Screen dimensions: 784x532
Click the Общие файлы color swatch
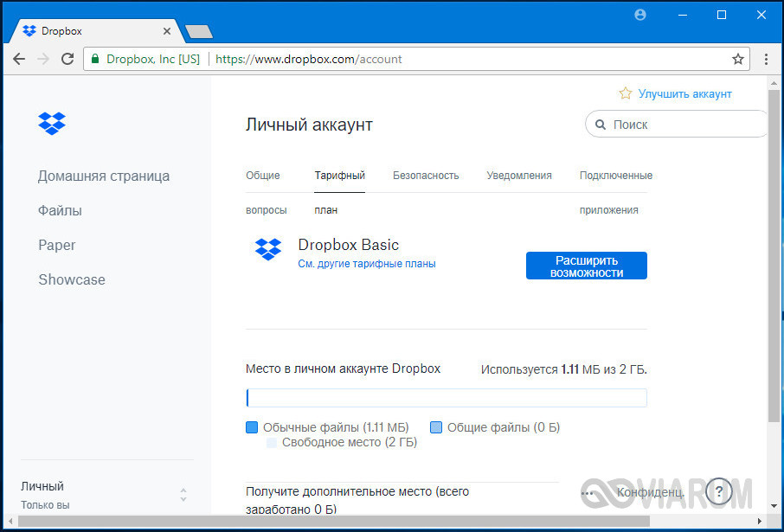[x=436, y=427]
